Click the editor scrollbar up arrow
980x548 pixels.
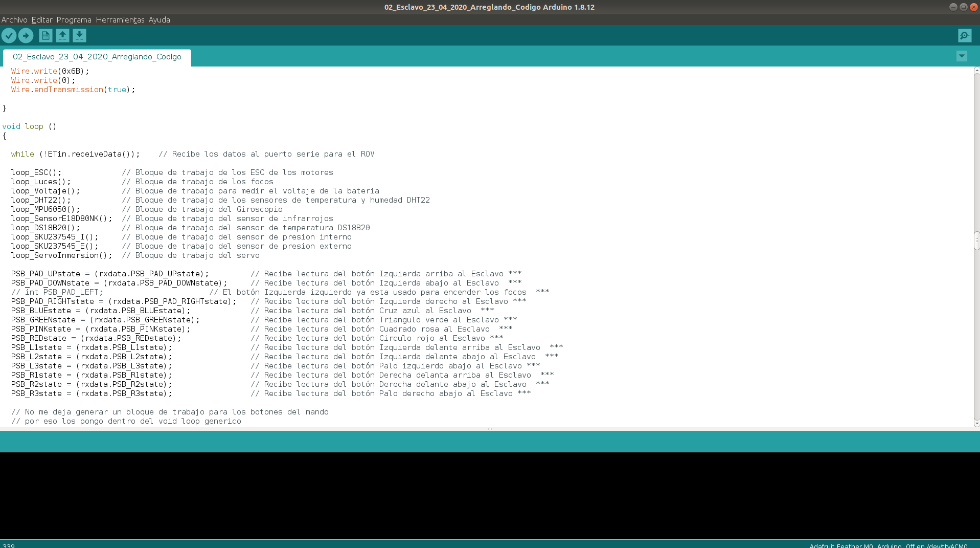[x=976, y=70]
